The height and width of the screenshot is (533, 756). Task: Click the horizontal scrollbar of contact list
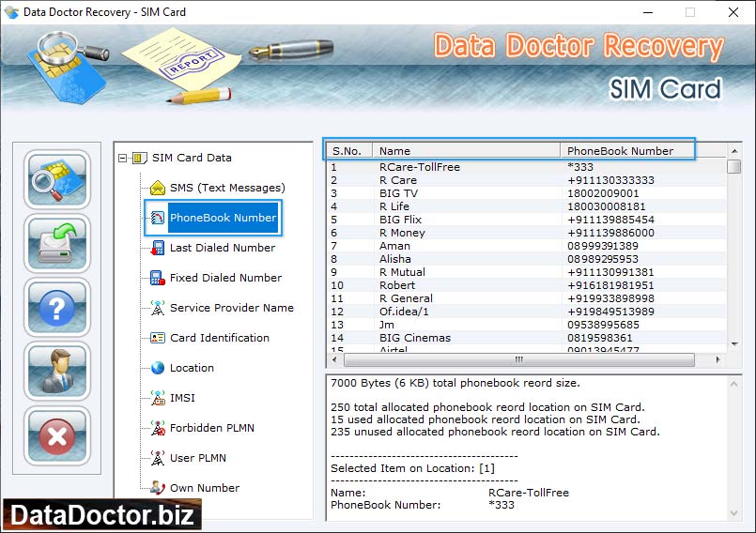click(x=518, y=359)
